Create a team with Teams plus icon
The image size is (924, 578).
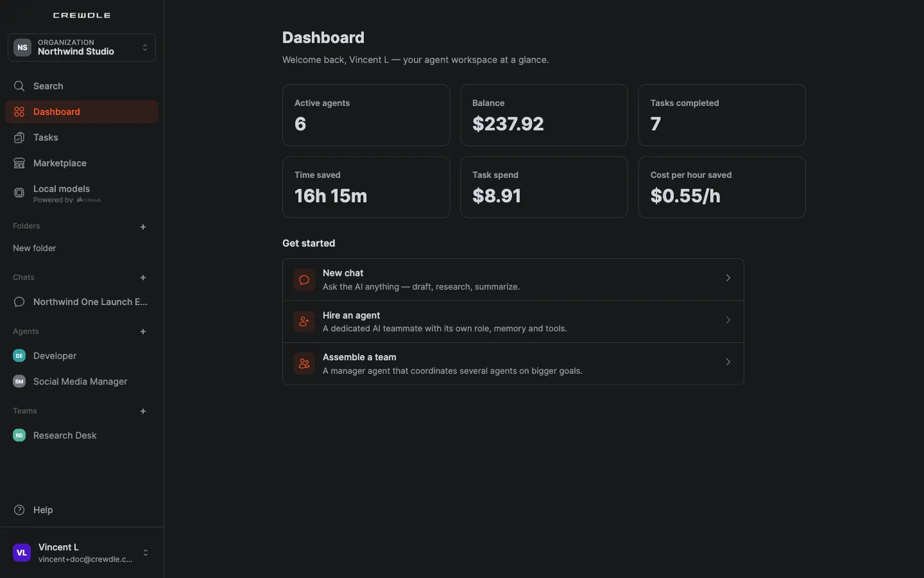coord(143,411)
